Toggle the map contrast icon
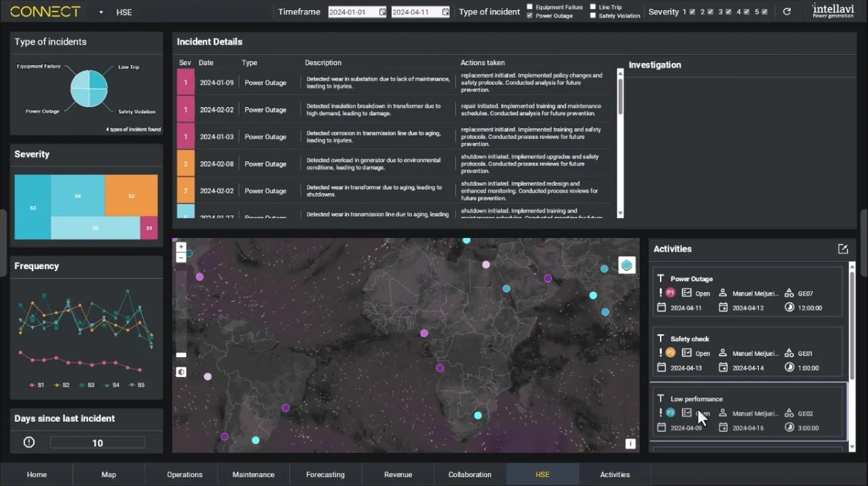This screenshot has width=868, height=486. 181,372
